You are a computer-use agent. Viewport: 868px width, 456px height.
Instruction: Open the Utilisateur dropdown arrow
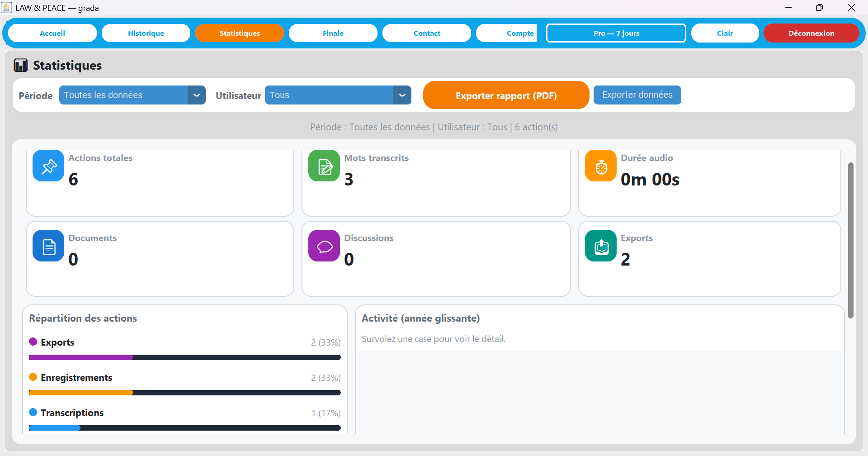click(402, 95)
